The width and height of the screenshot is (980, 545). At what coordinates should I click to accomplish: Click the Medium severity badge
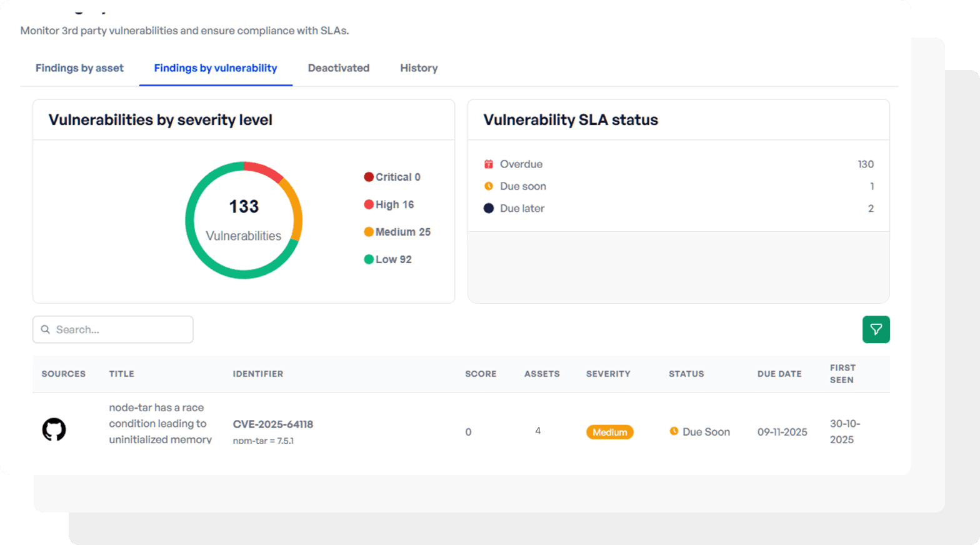[609, 432]
